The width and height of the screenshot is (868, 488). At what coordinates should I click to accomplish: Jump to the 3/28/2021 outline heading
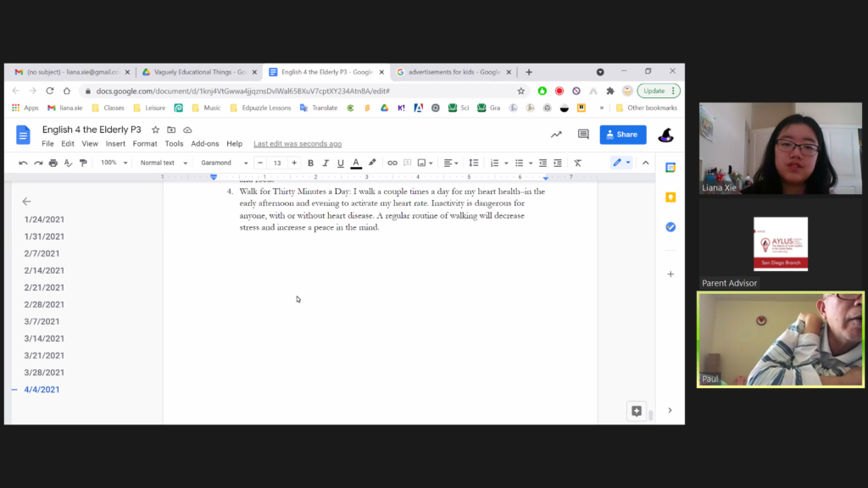(x=44, y=373)
